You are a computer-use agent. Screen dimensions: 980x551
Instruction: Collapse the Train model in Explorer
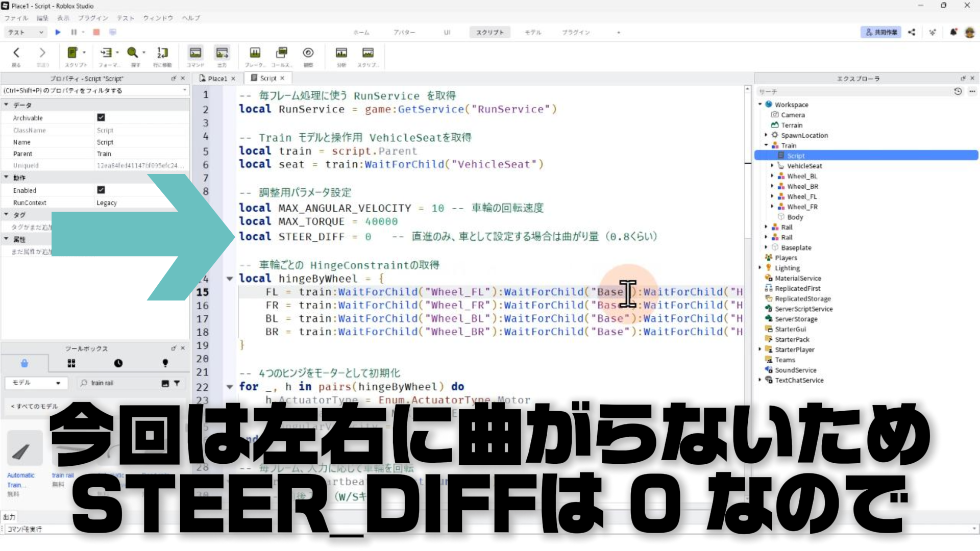point(766,145)
